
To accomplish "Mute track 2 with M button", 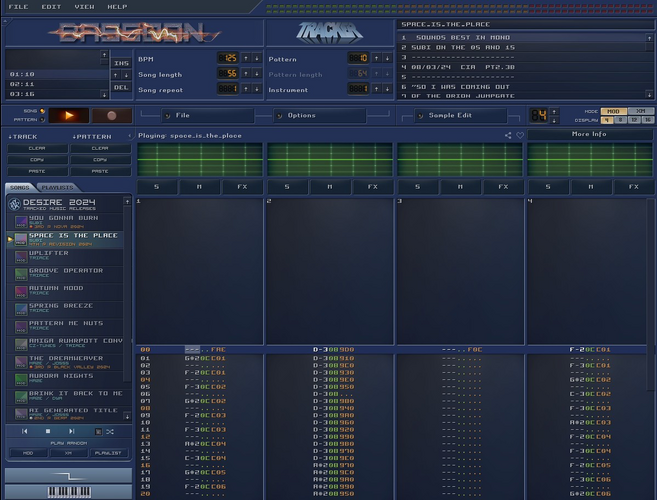I will [330, 187].
